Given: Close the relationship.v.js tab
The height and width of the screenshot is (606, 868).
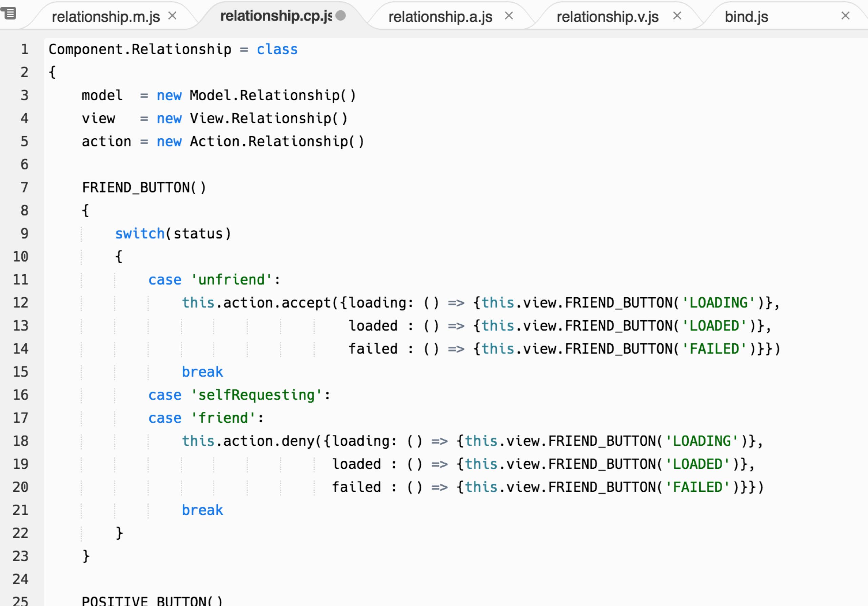Looking at the screenshot, I should [677, 16].
